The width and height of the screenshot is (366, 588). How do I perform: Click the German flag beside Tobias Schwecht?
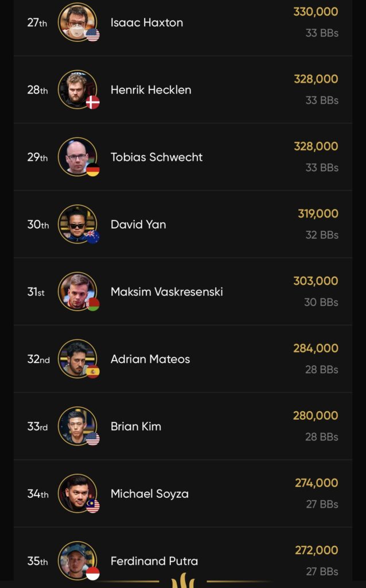pos(93,170)
